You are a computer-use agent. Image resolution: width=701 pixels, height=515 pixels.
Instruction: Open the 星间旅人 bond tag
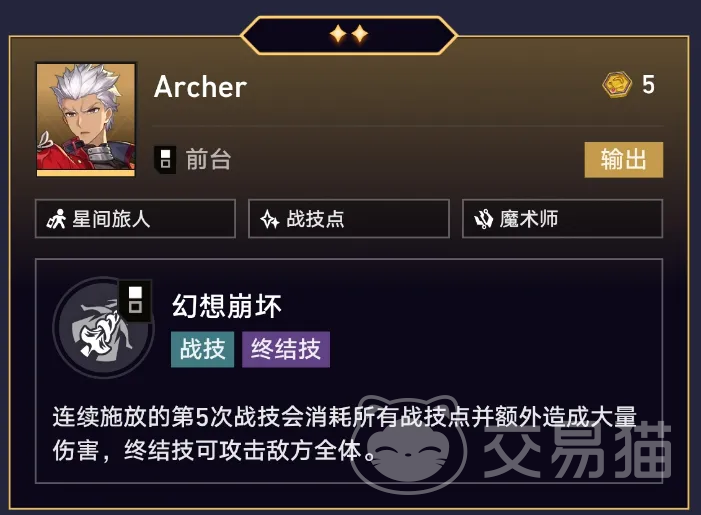click(135, 219)
